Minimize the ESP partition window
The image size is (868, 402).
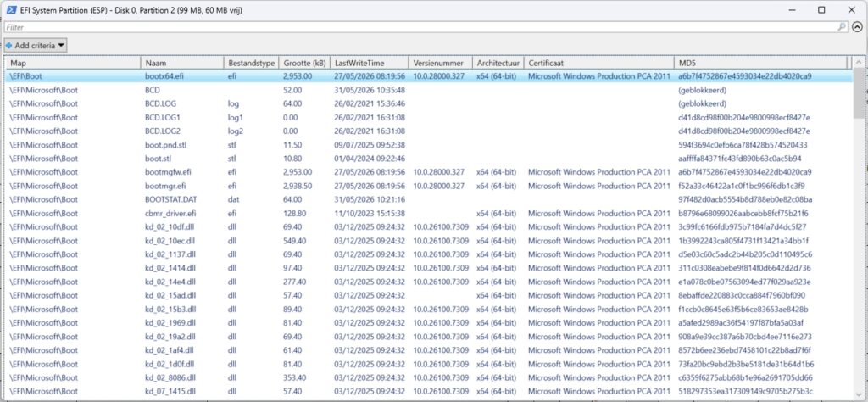[793, 10]
